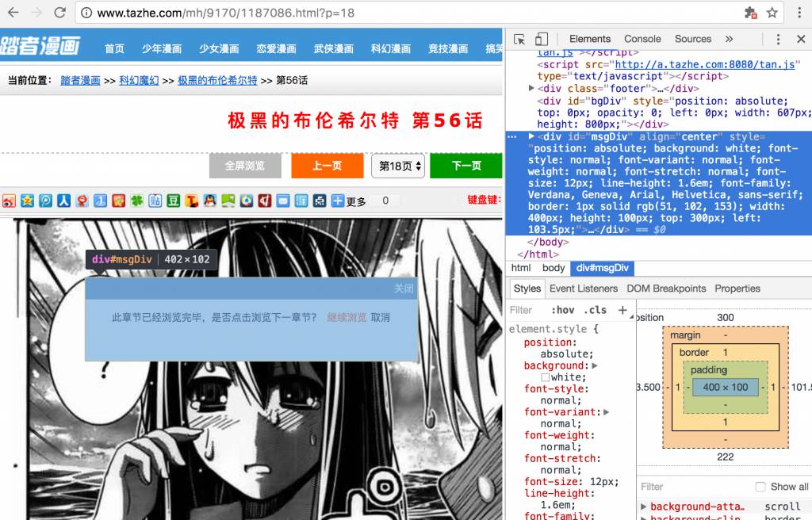Open the 第18页 page selector dropdown
The height and width of the screenshot is (520, 812).
click(x=398, y=166)
